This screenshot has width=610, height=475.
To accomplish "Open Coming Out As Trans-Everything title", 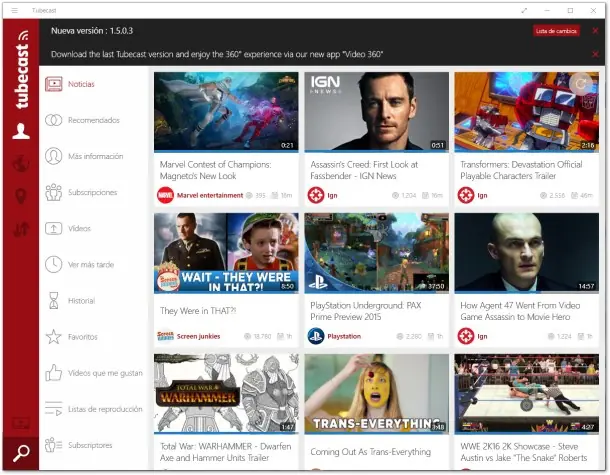I will (370, 452).
